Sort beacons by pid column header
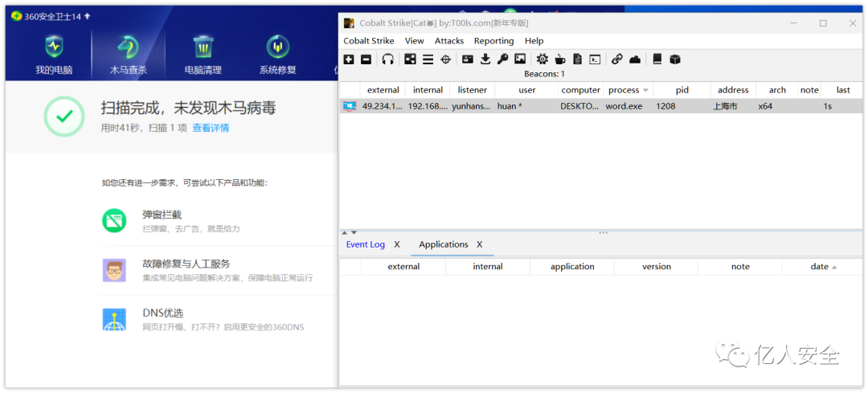The width and height of the screenshot is (868, 393). [x=682, y=90]
